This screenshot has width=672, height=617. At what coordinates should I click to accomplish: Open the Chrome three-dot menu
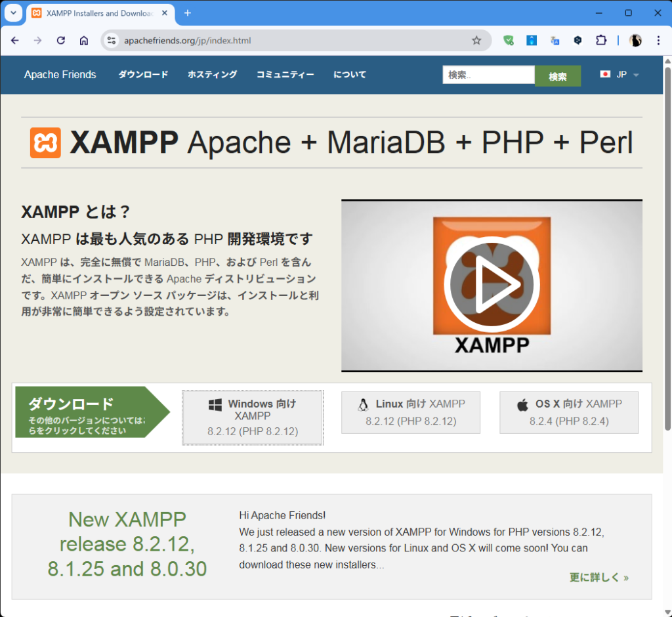point(658,41)
